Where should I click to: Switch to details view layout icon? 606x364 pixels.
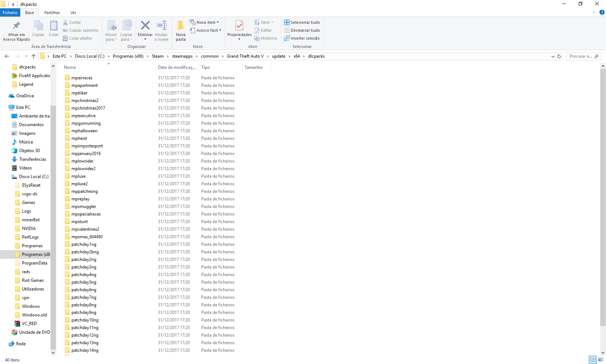click(593, 360)
